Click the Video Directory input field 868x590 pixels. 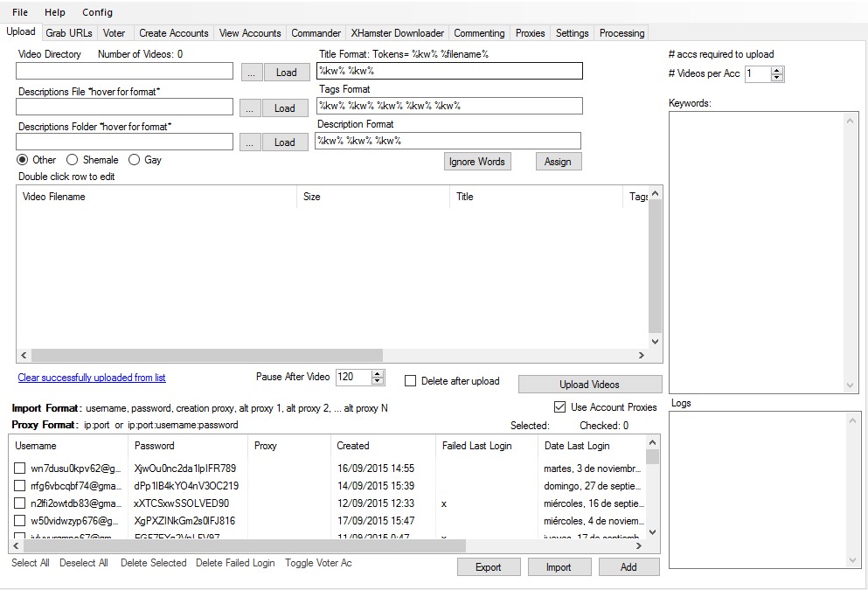point(124,71)
